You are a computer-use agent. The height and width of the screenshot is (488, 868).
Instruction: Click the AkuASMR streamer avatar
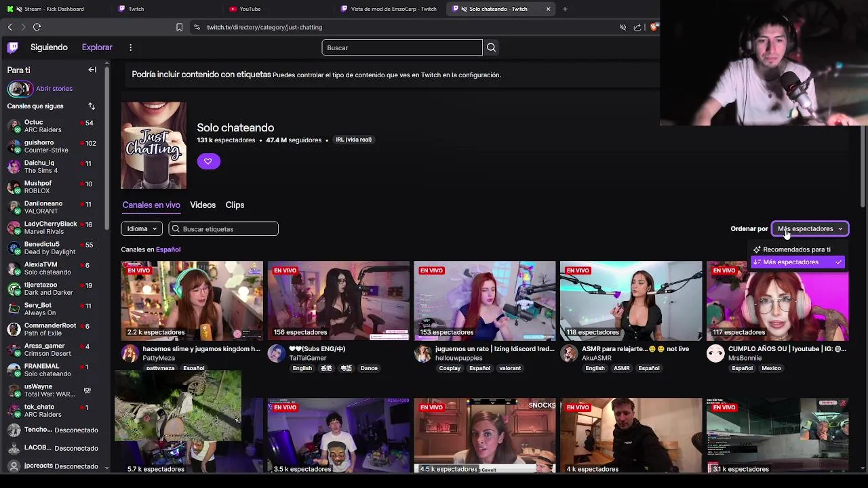pos(569,353)
